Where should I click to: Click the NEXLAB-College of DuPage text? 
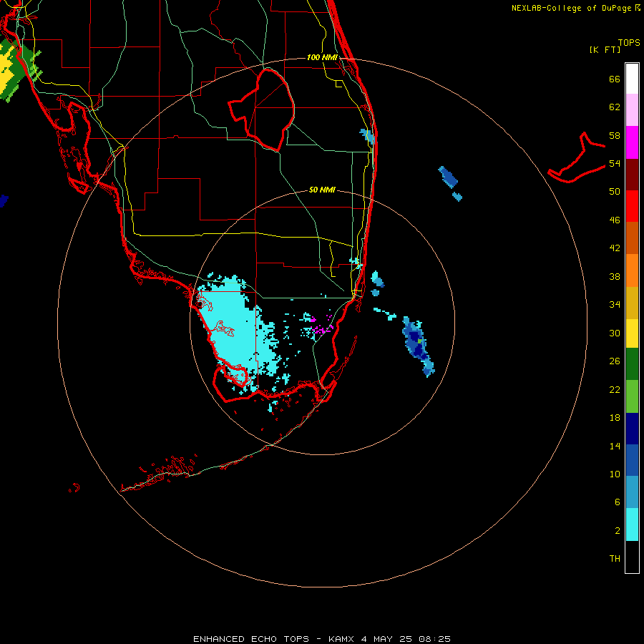[x=571, y=8]
